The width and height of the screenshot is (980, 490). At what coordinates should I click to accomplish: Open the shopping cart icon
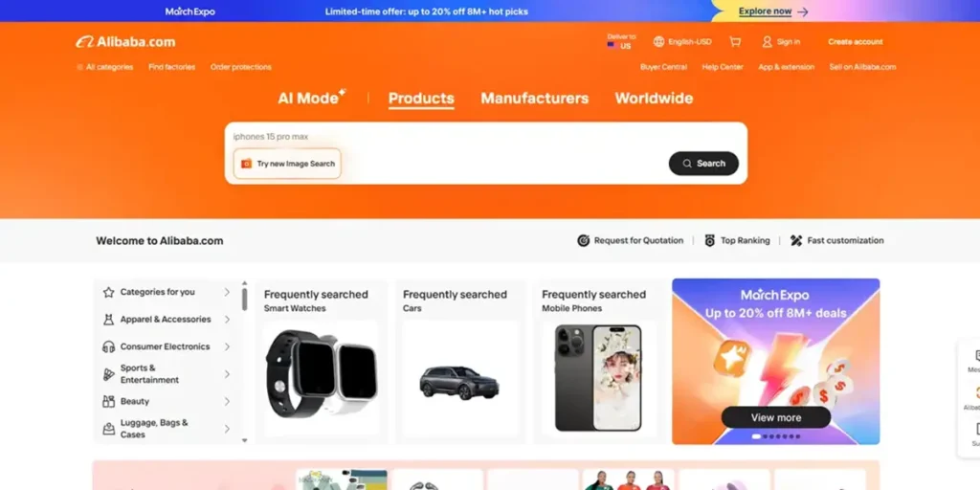pyautogui.click(x=735, y=42)
